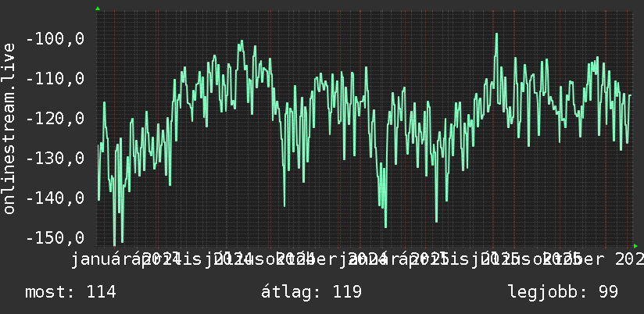Click the 'legjobb: 99' best value text
The image size is (644, 314).
tap(563, 292)
